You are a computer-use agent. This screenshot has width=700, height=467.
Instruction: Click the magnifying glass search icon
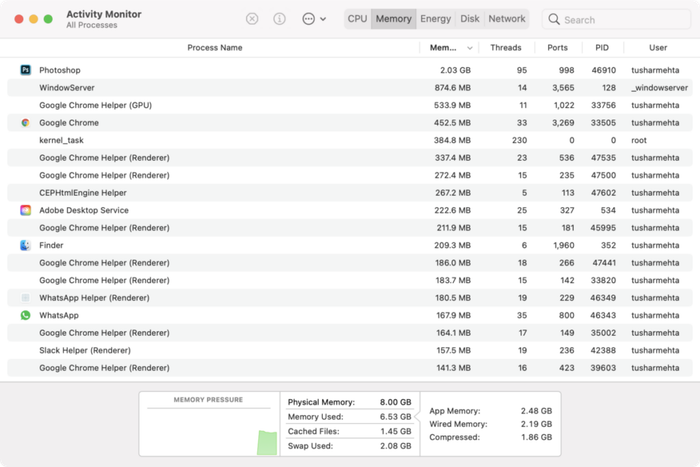click(554, 19)
